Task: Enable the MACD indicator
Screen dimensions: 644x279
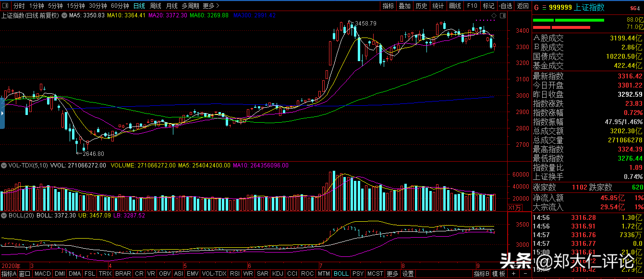Action: pos(43,274)
